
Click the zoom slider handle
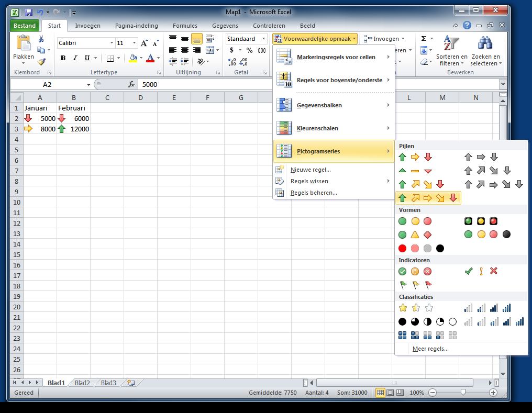(x=463, y=392)
